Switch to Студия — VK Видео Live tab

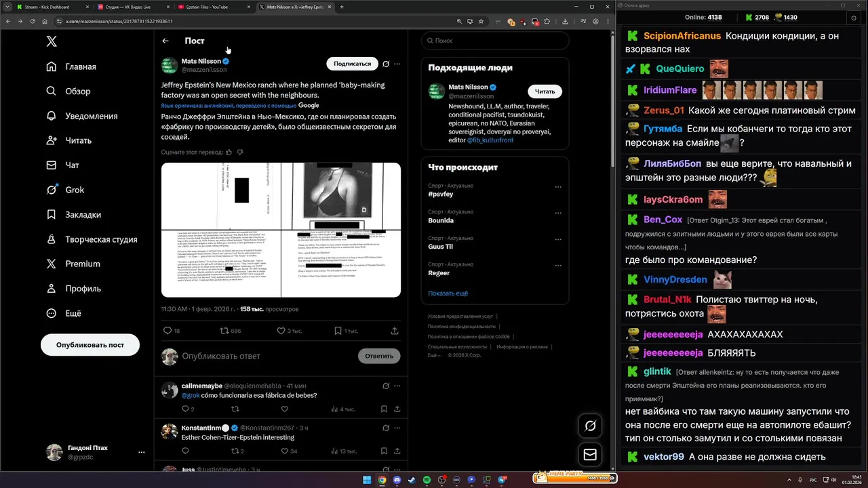(133, 7)
